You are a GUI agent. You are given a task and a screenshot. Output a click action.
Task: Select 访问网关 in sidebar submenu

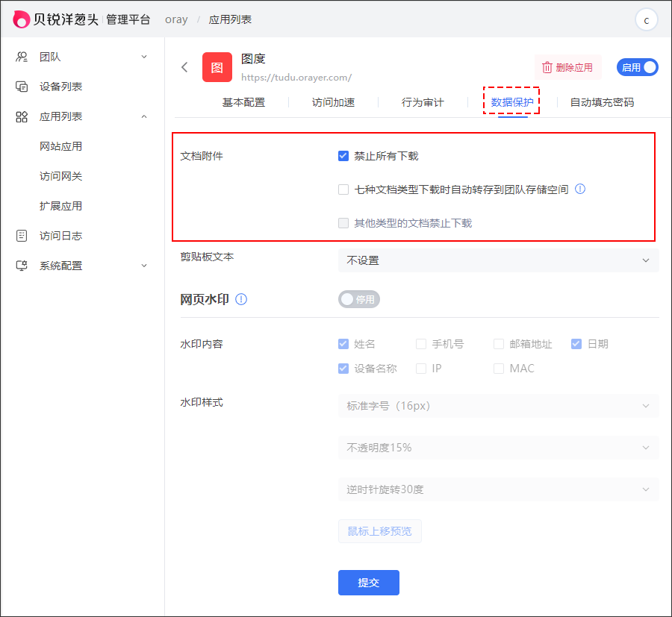[x=60, y=176]
